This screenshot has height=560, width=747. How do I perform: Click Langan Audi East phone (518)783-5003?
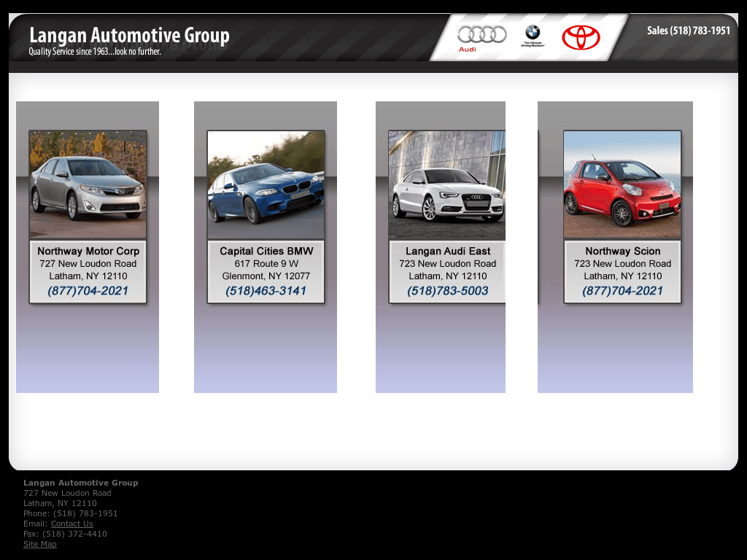[448, 290]
